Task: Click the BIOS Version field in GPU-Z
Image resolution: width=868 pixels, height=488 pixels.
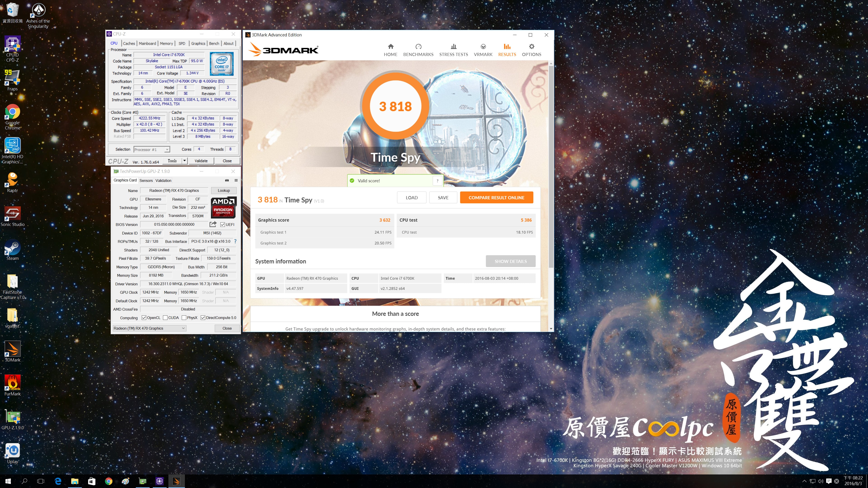Action: click(x=174, y=224)
